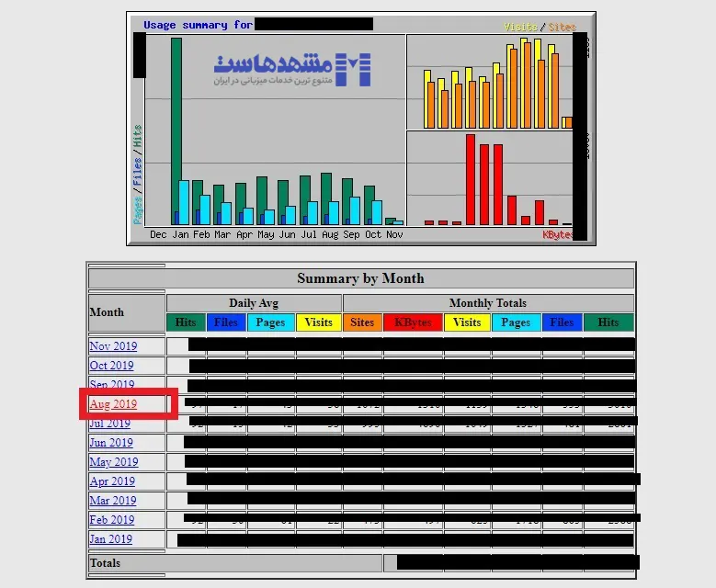Viewport: 716px width, 588px height.
Task: Open the May 2019 month link
Action: (113, 462)
